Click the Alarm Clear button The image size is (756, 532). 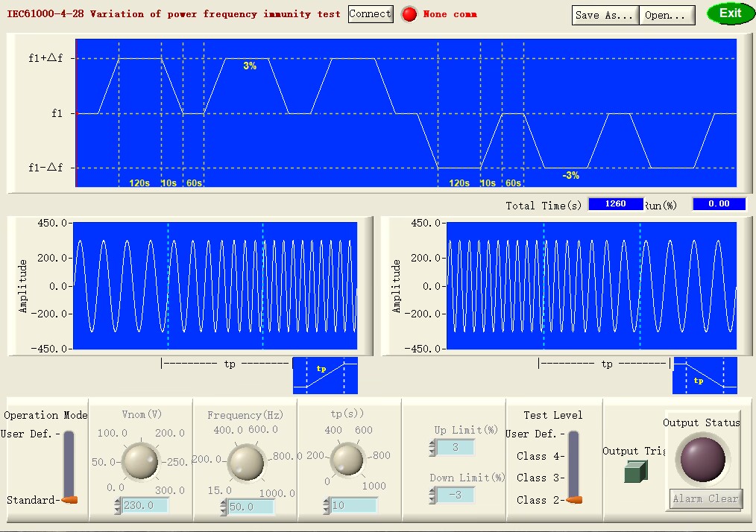coord(705,498)
